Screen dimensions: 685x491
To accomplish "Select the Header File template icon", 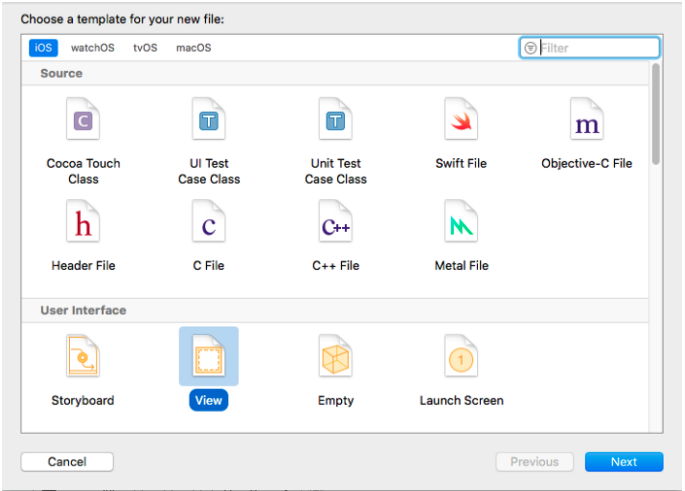I will pyautogui.click(x=83, y=226).
